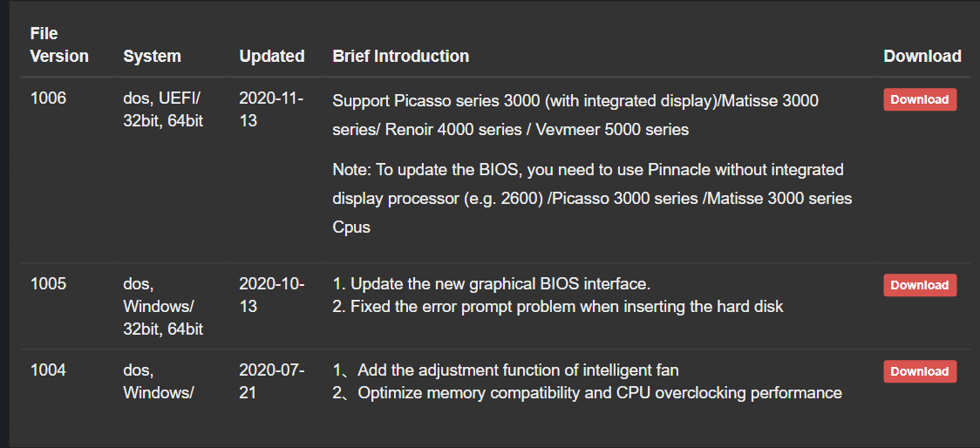Click the new graphical BIOS interface line

tap(492, 284)
